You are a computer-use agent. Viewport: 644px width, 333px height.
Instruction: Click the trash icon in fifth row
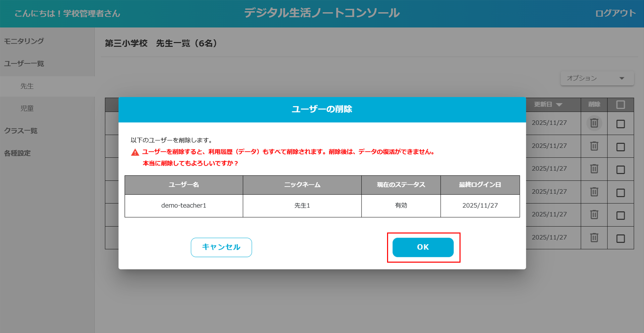point(594,215)
